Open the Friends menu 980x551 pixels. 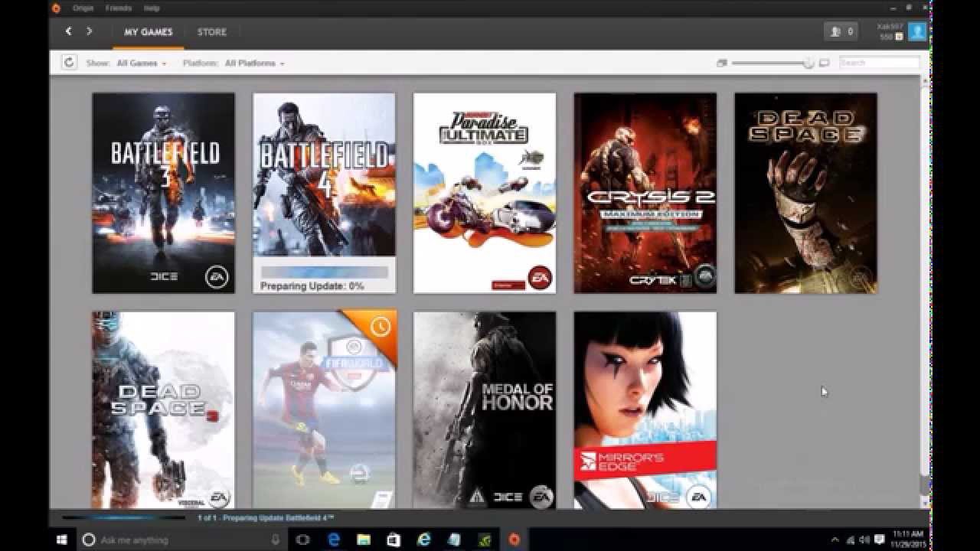118,8
